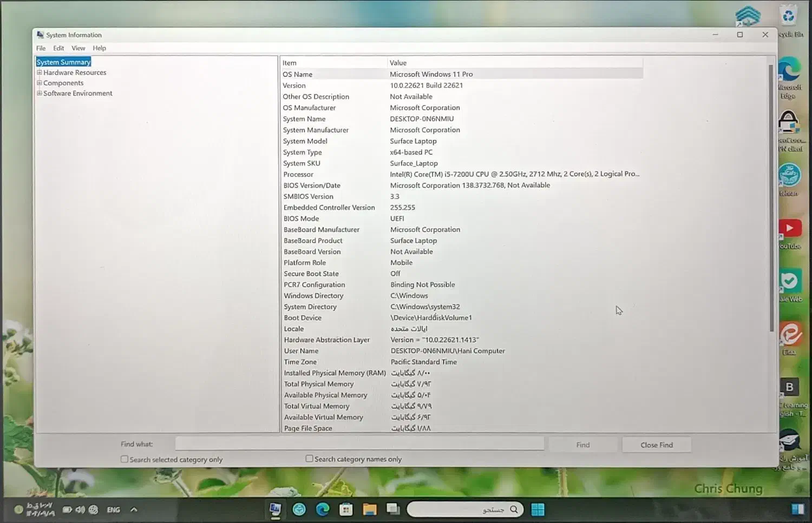Open File Explorer from the taskbar
The image size is (812, 523).
tap(369, 509)
